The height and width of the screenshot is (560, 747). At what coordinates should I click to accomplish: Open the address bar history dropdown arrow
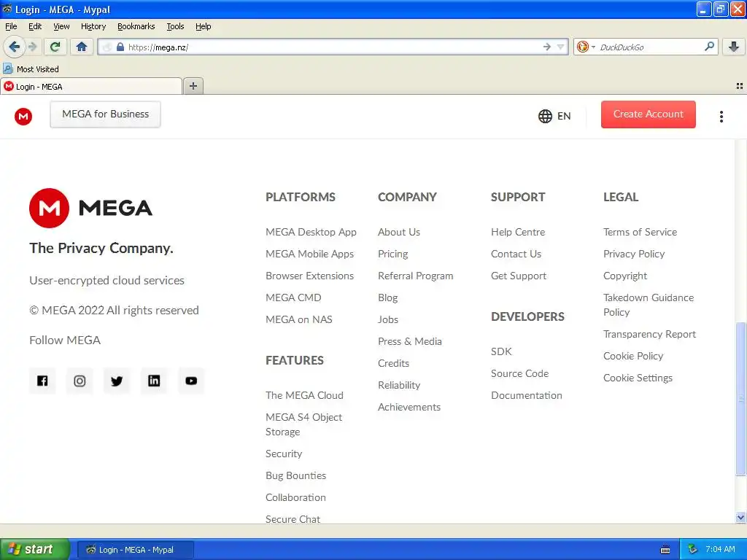561,47
